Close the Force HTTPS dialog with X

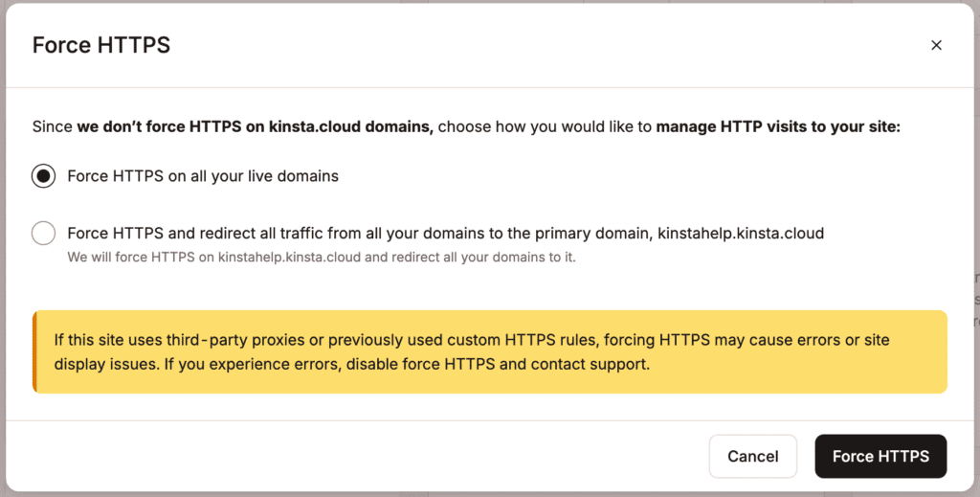[x=936, y=45]
